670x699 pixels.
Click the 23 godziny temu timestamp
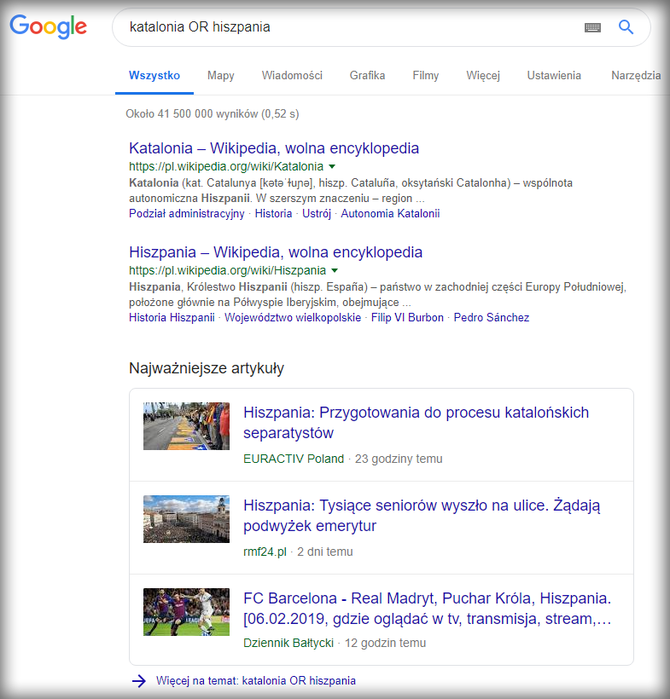[399, 459]
